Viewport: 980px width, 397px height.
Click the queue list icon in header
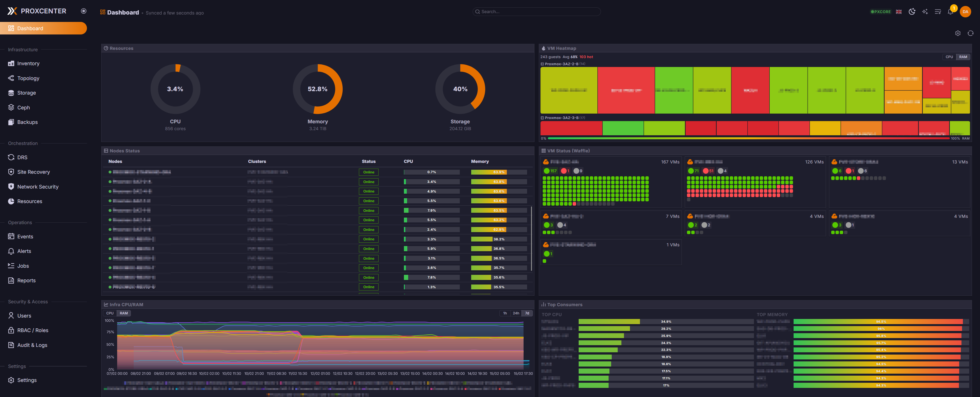point(938,12)
